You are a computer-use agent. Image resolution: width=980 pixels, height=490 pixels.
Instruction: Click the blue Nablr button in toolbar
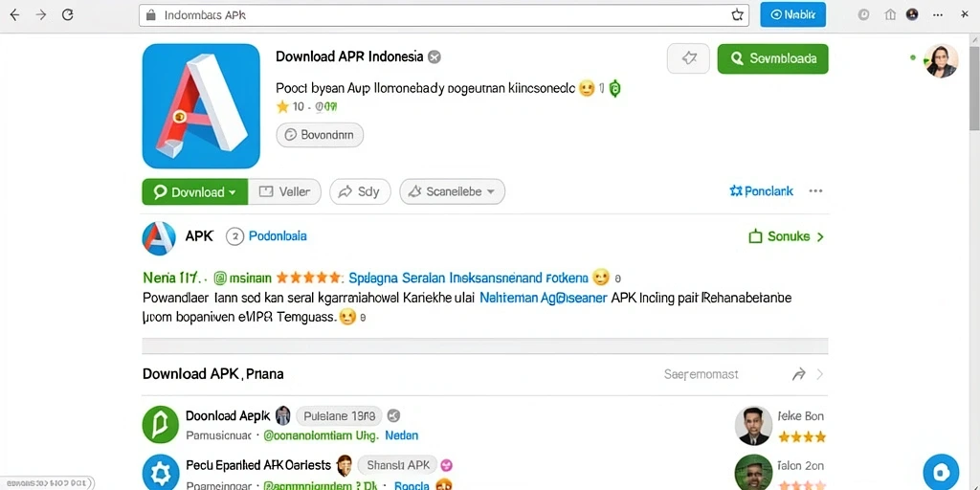[x=792, y=15]
